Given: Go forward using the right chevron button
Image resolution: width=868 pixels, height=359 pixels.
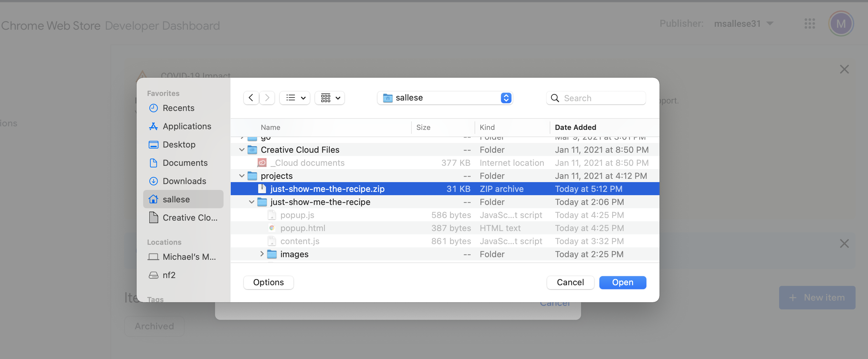Looking at the screenshot, I should [267, 98].
